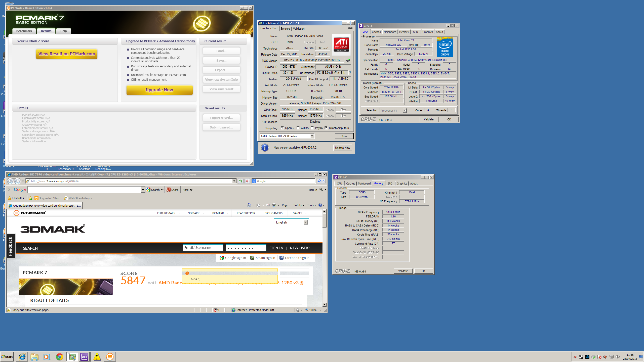Click View Result on PCMark.com button
This screenshot has width=644, height=362.
[x=67, y=54]
